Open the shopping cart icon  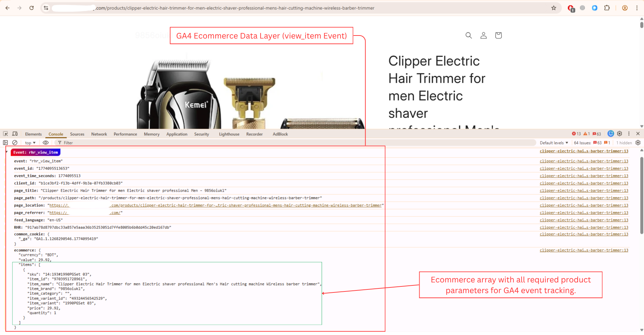498,35
